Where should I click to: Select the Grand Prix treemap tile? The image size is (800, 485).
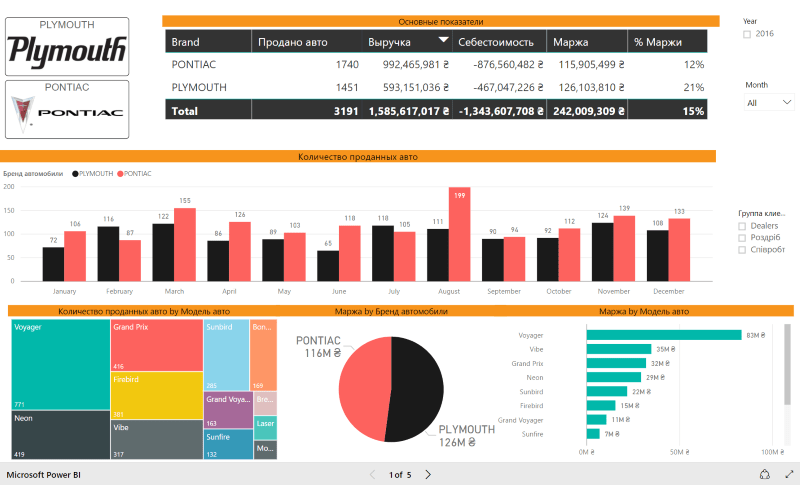pyautogui.click(x=157, y=345)
